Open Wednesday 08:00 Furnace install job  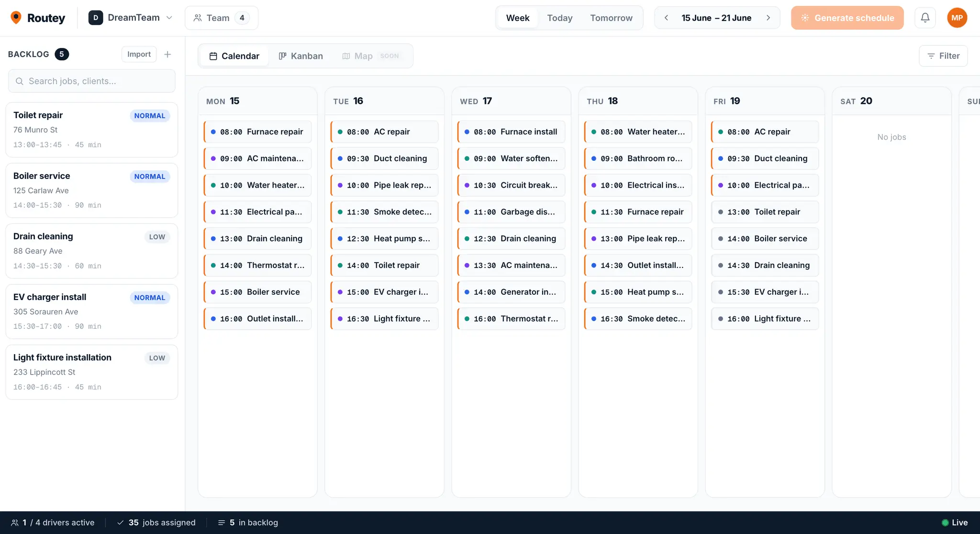coord(511,132)
